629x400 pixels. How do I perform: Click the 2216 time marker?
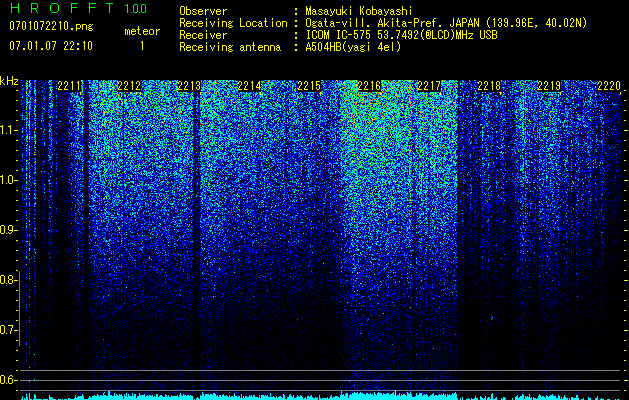click(369, 86)
